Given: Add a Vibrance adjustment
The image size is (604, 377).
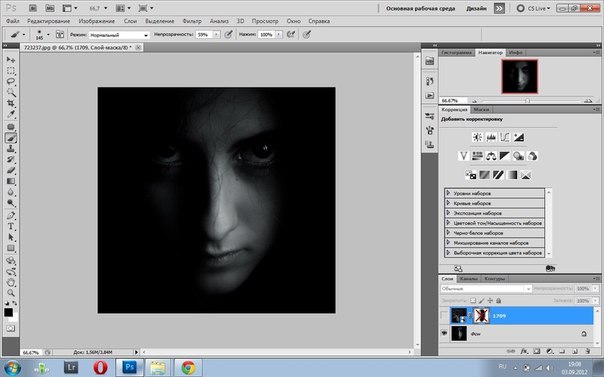Looking at the screenshot, I should pyautogui.click(x=463, y=156).
